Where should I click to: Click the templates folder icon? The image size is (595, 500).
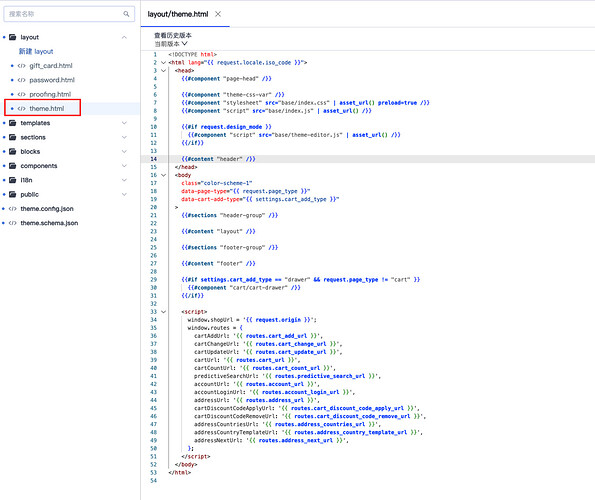(13, 123)
